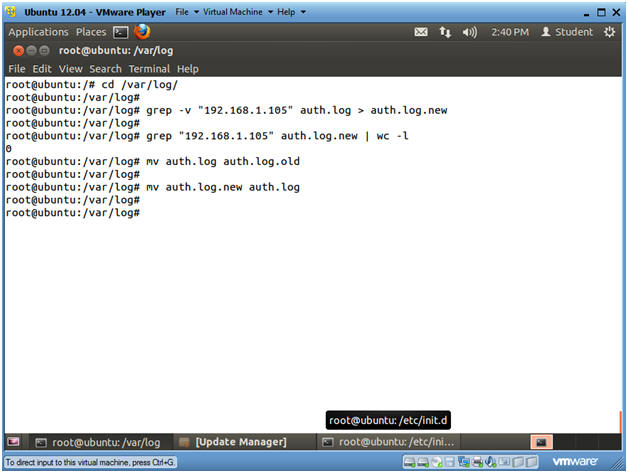The image size is (628, 473).
Task: Open the terminal View menu
Action: (70, 69)
